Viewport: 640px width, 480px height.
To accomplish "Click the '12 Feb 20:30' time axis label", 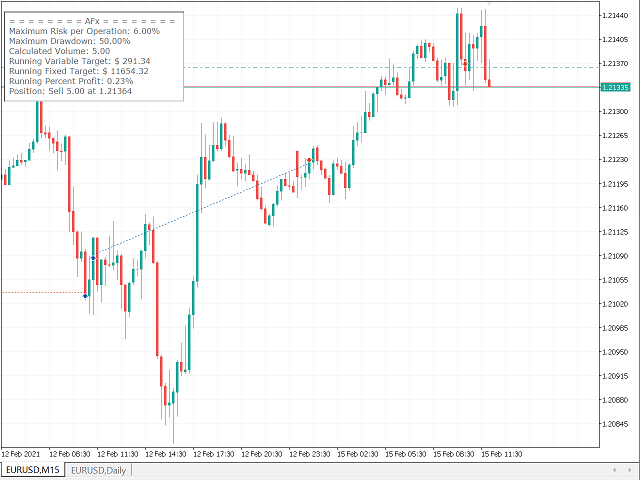I will click(262, 454).
